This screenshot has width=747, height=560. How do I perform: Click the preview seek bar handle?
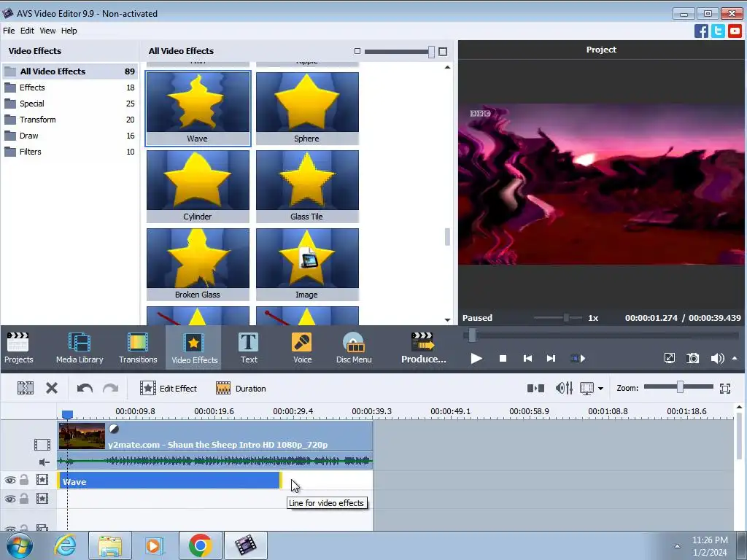click(x=472, y=335)
